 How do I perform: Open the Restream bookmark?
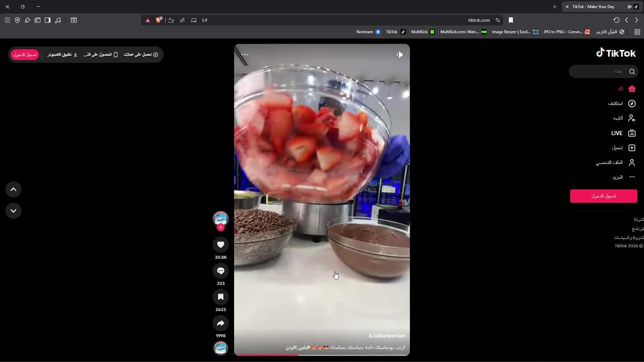368,32
